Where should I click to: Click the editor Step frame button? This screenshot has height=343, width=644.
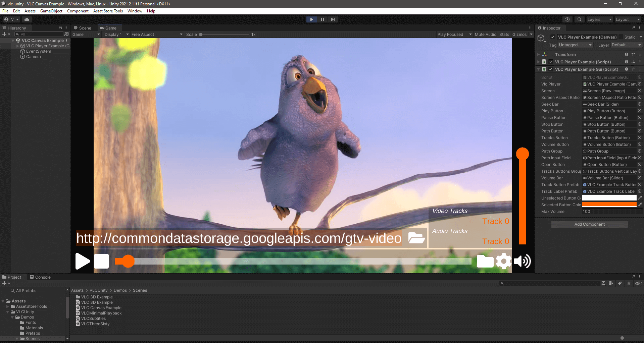pyautogui.click(x=333, y=19)
